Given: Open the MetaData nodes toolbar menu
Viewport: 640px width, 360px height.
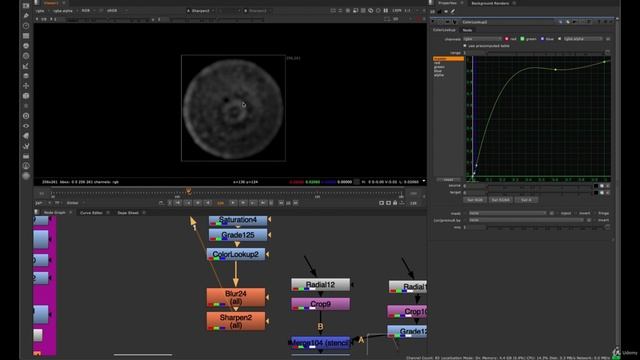Looking at the screenshot, I should (26, 136).
